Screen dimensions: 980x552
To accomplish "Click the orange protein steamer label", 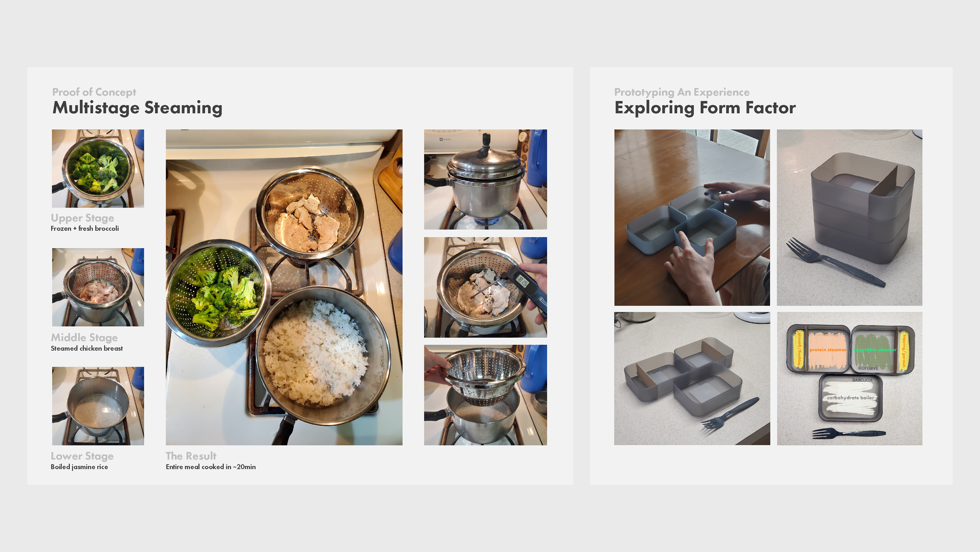I will (827, 349).
